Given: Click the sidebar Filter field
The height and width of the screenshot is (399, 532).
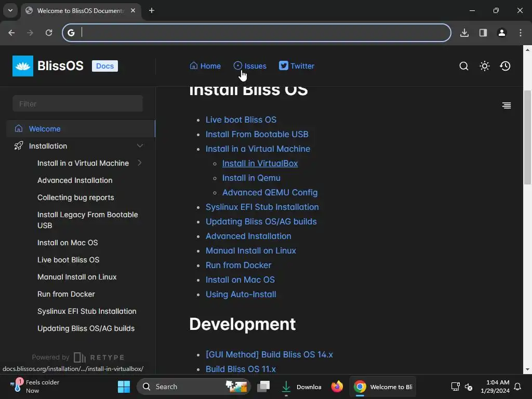Looking at the screenshot, I should pyautogui.click(x=78, y=103).
